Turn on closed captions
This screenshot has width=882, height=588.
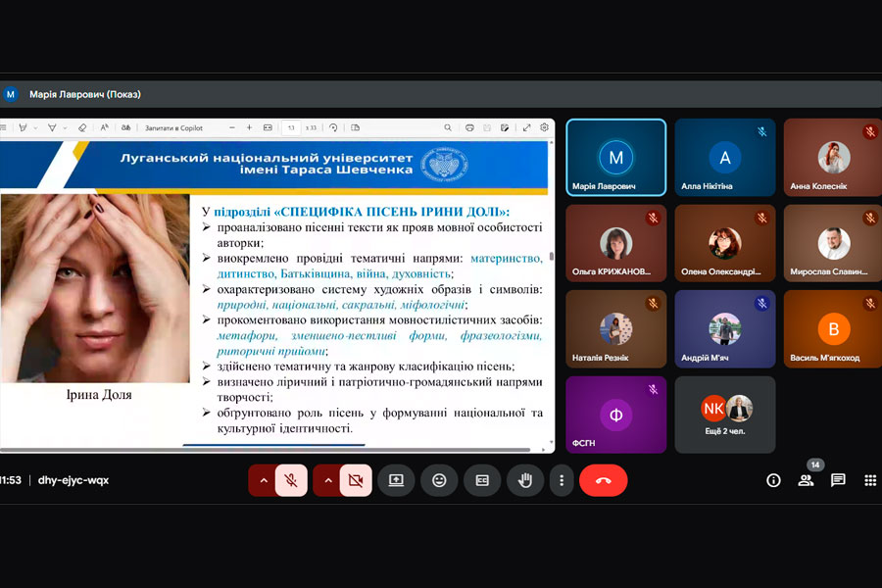[482, 480]
